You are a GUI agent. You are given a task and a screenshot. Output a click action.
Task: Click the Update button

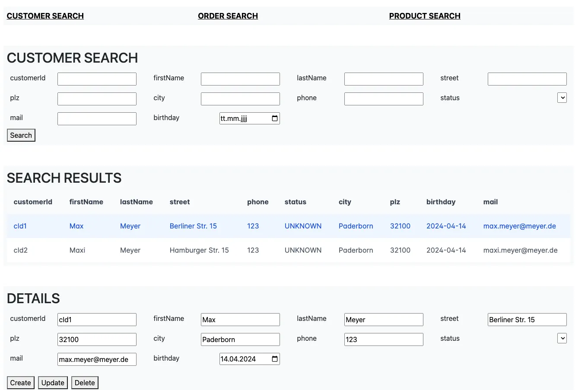(x=53, y=383)
